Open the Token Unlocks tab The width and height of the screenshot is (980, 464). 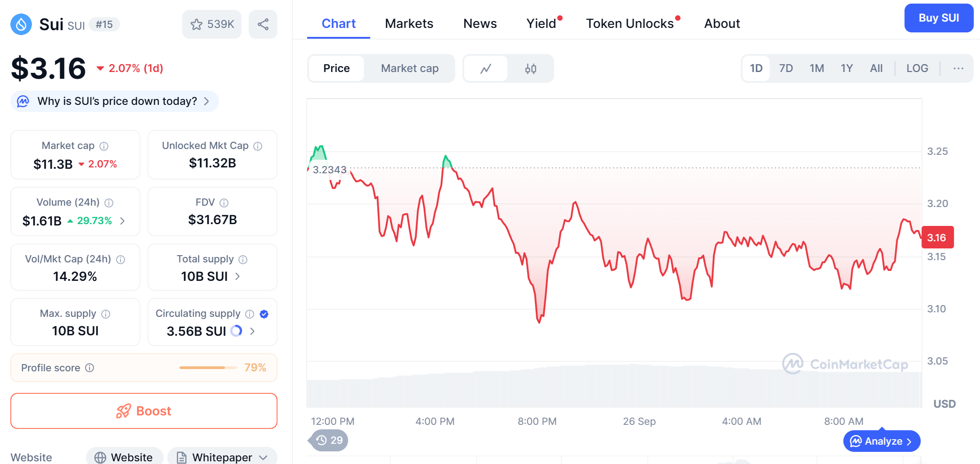[x=630, y=23]
